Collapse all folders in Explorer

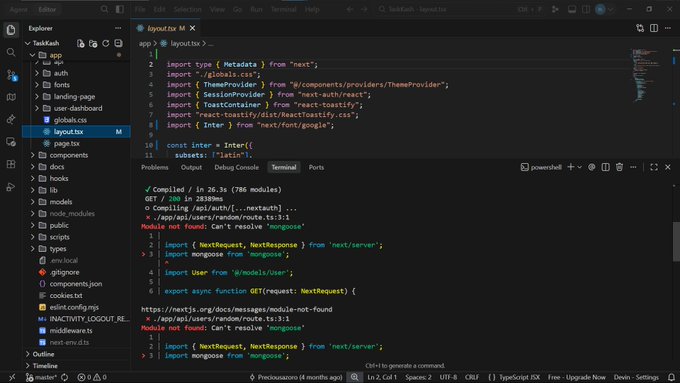(118, 43)
